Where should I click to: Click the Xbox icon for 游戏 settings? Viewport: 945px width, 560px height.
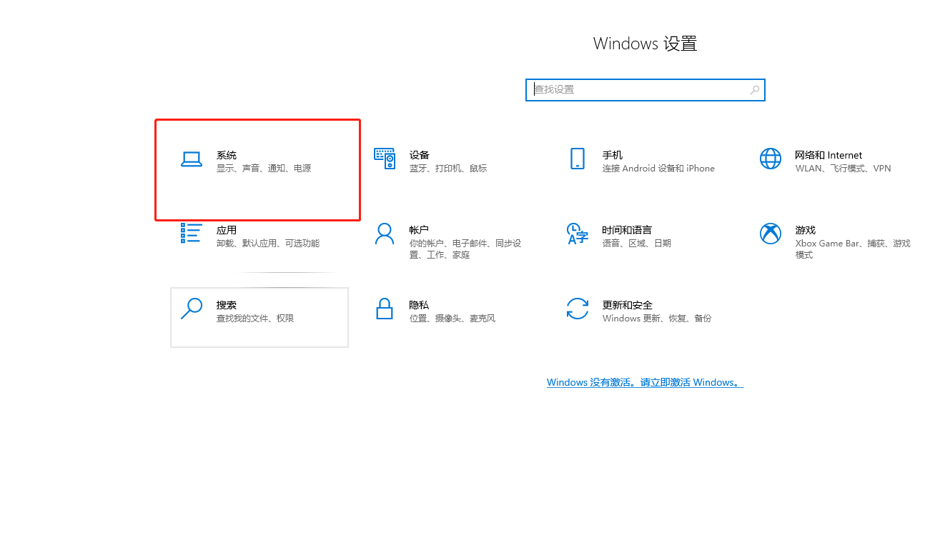click(771, 234)
